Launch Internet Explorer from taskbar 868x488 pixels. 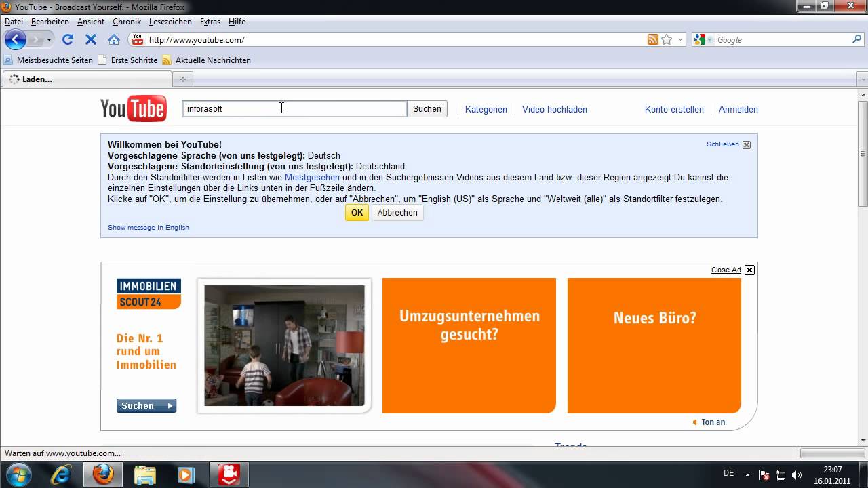(x=62, y=474)
